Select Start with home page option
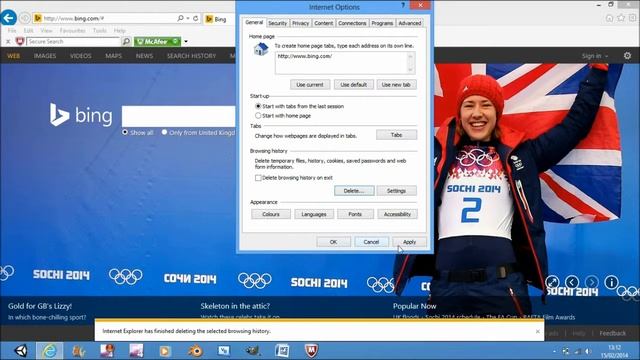The height and width of the screenshot is (360, 640). pos(258,116)
